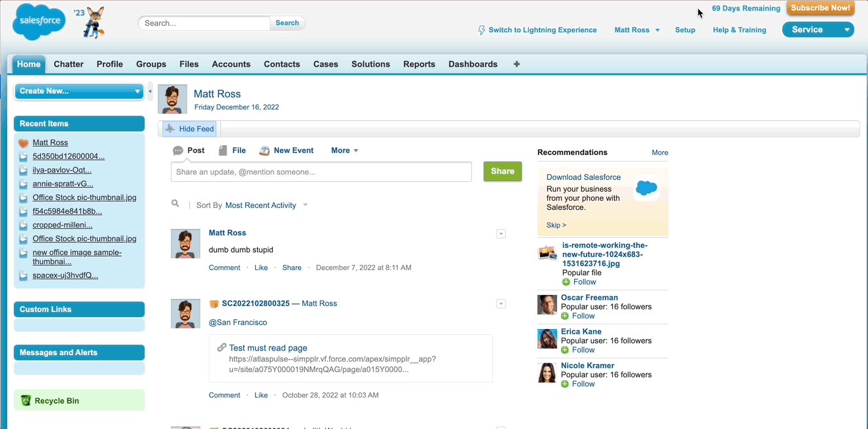Click the Hide Feed button label
This screenshot has width=868, height=429.
point(196,129)
